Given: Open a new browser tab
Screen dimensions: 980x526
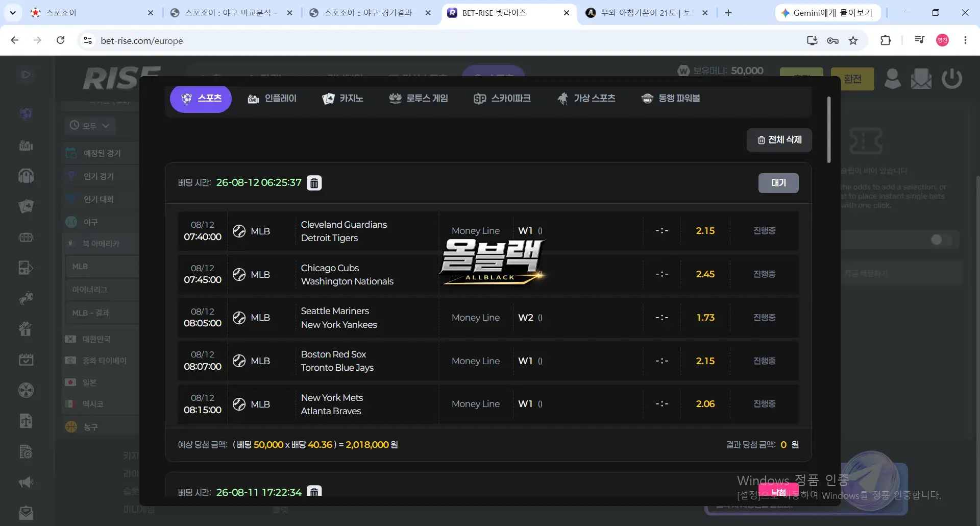Looking at the screenshot, I should click(x=728, y=13).
